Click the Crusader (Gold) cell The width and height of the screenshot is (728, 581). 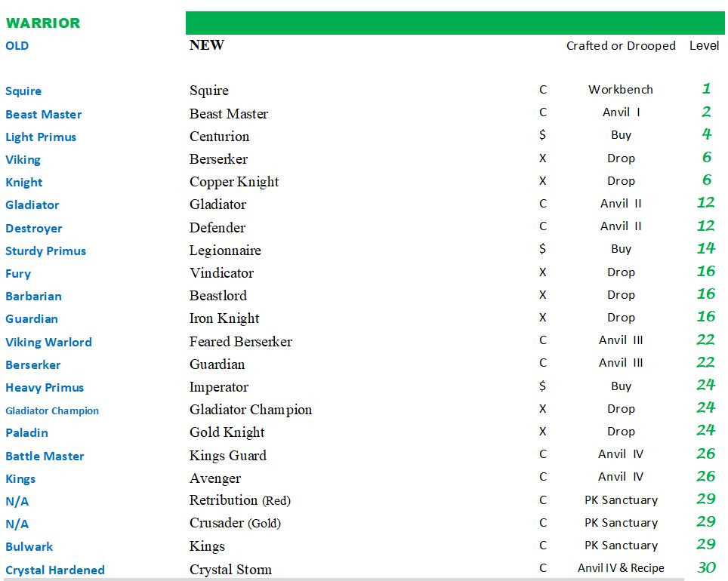[x=235, y=523]
